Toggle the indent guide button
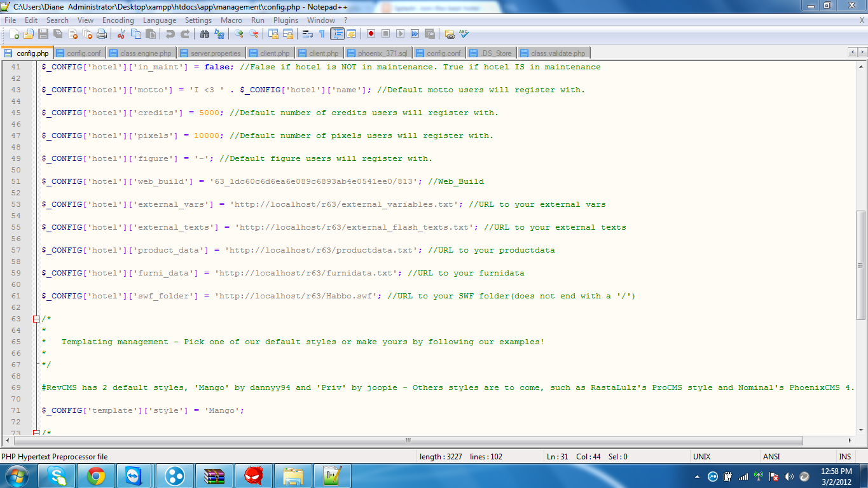Screen dimensions: 868x488 click(337, 34)
